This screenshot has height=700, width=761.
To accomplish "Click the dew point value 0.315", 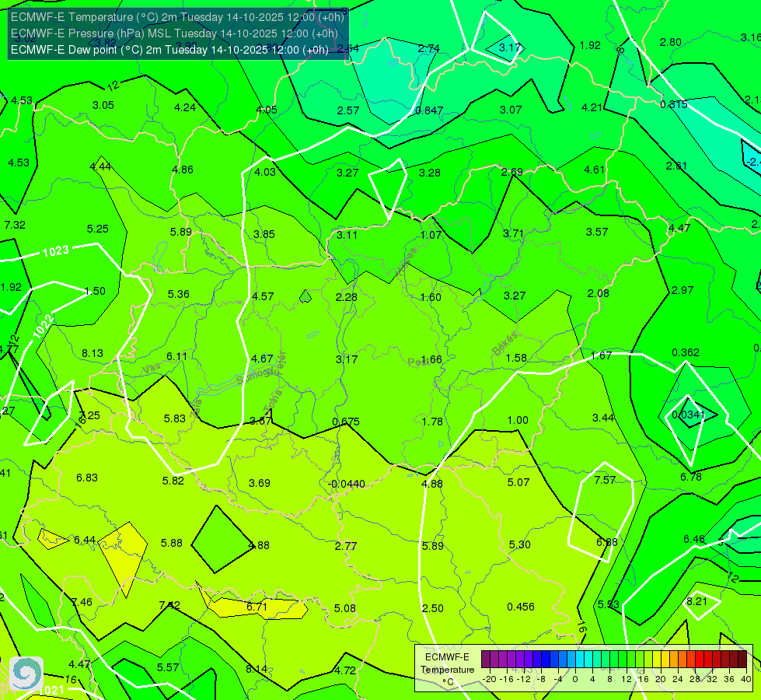I will (674, 104).
